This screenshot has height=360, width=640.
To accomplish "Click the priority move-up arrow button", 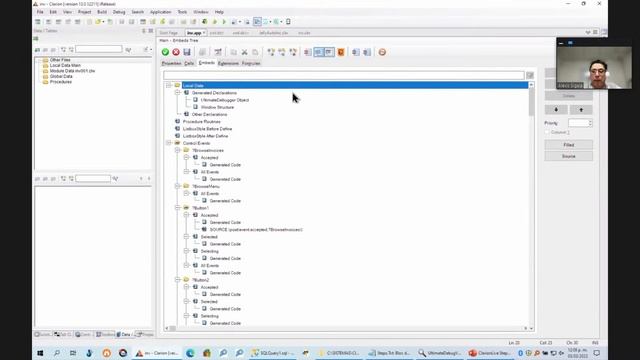I will [x=581, y=110].
